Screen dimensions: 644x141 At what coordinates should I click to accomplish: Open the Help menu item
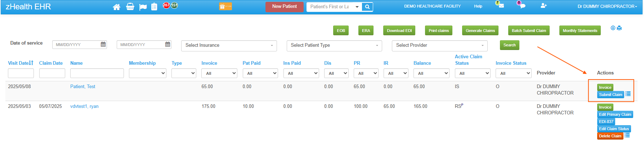[478, 6]
